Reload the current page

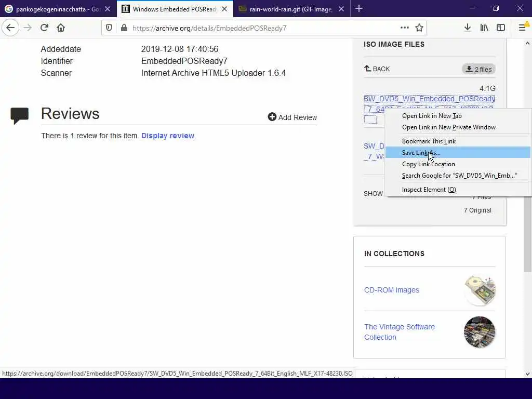44,28
